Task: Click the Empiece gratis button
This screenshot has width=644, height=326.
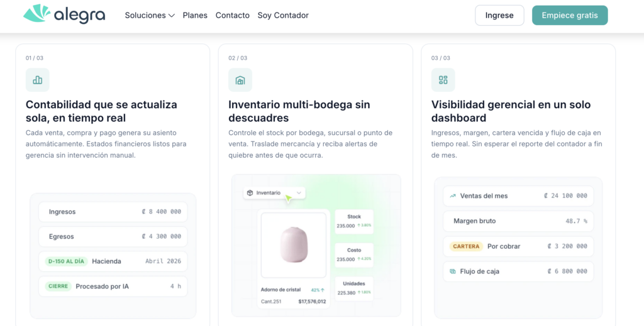Action: (x=570, y=15)
